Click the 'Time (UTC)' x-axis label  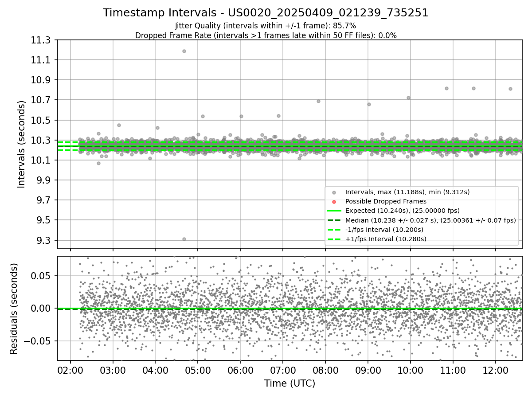coord(289,383)
